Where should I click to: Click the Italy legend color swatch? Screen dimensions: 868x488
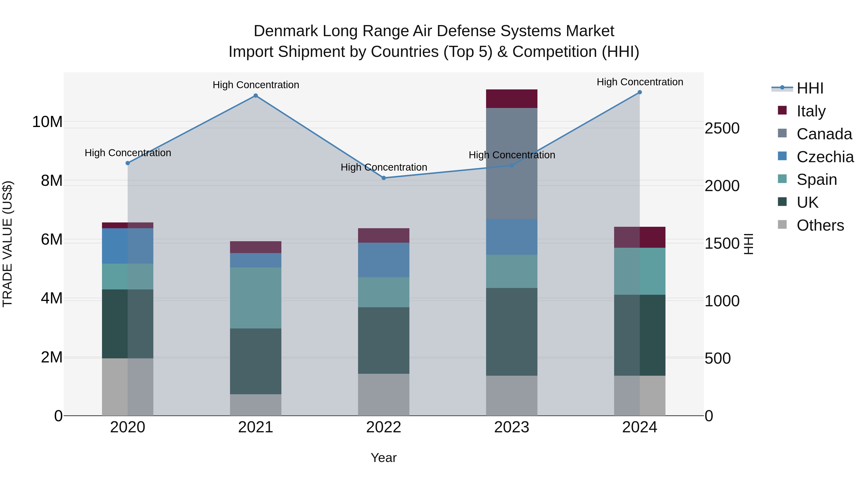click(782, 110)
